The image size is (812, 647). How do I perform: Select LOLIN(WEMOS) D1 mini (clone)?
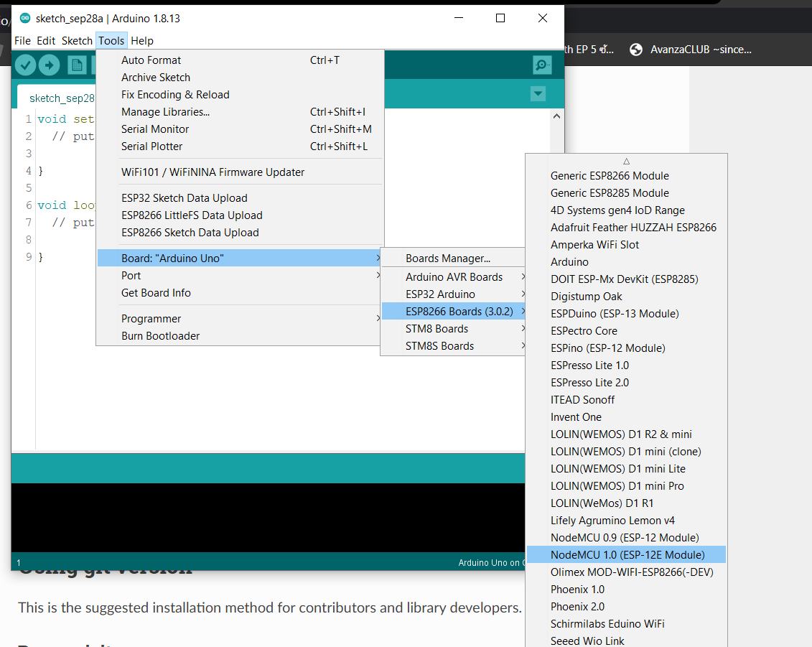(626, 451)
